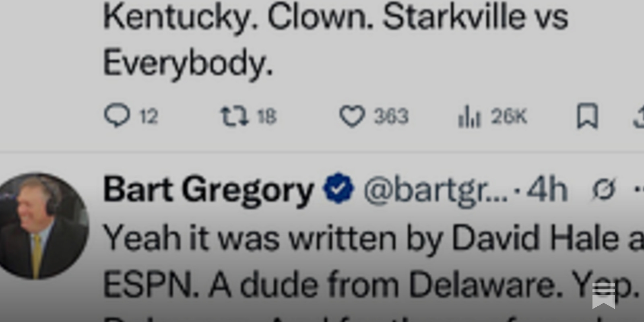Click the 12 replies count

pos(149,117)
